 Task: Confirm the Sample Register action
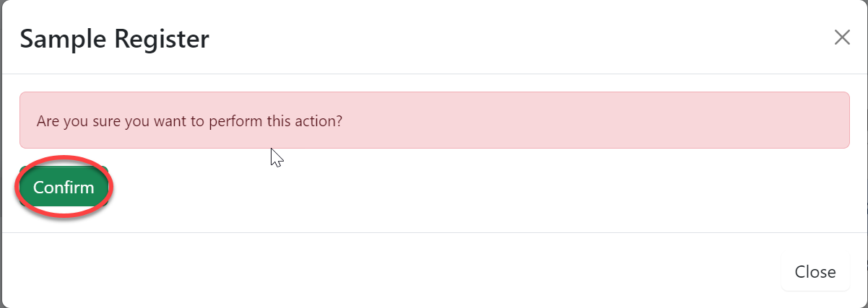pos(64,188)
